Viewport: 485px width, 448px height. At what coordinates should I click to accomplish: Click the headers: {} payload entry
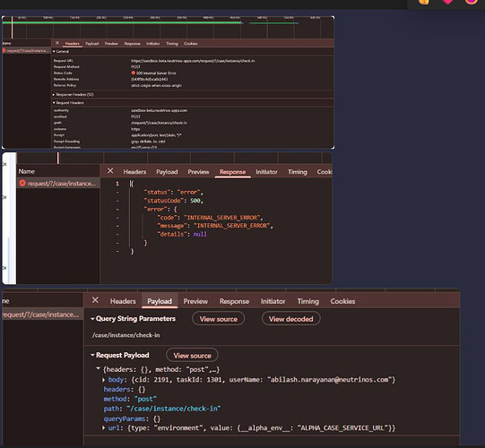point(125,389)
